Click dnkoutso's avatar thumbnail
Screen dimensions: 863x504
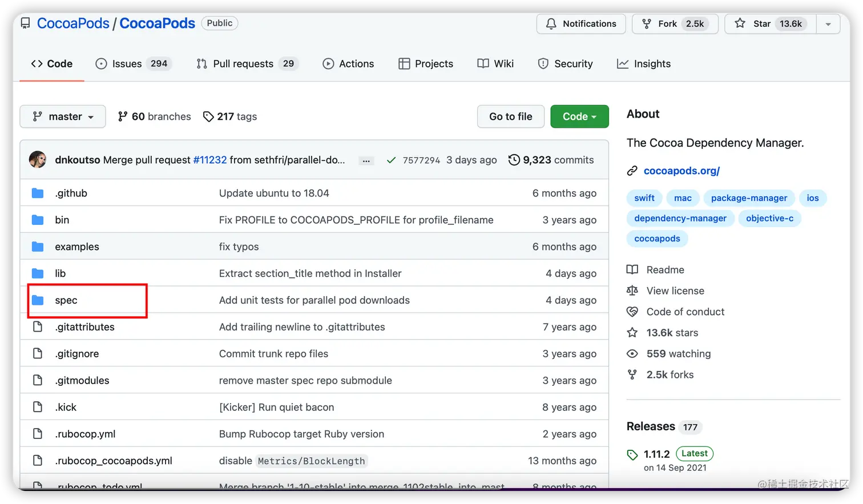pyautogui.click(x=38, y=160)
